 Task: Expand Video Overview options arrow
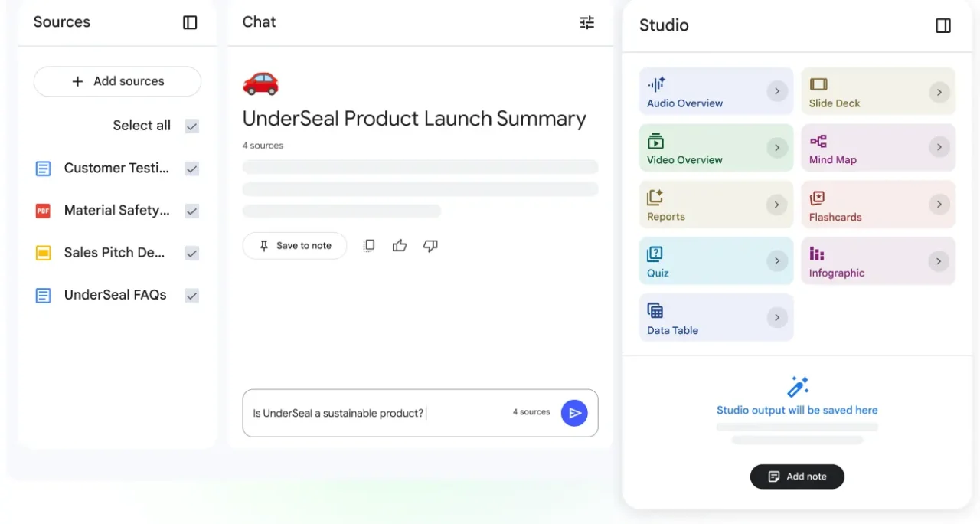click(777, 148)
